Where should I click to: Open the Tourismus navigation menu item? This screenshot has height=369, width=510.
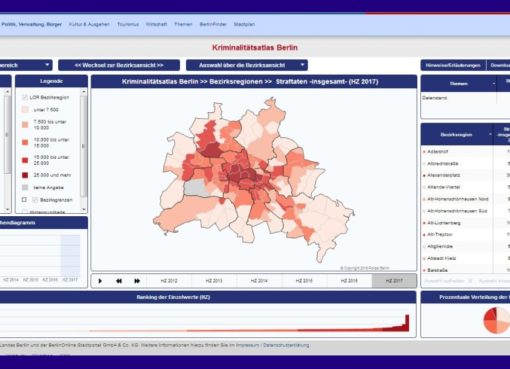tap(128, 24)
